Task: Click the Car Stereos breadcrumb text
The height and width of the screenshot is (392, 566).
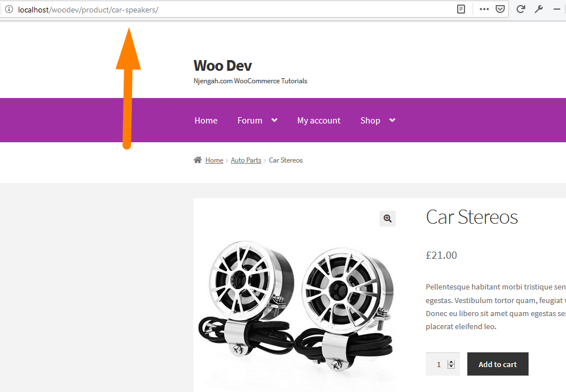Action: coord(285,160)
